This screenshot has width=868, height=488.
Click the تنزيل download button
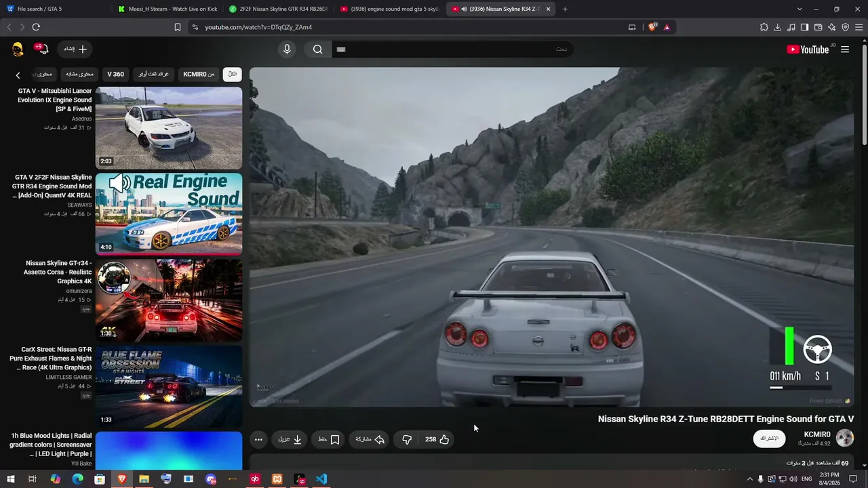[x=290, y=439]
